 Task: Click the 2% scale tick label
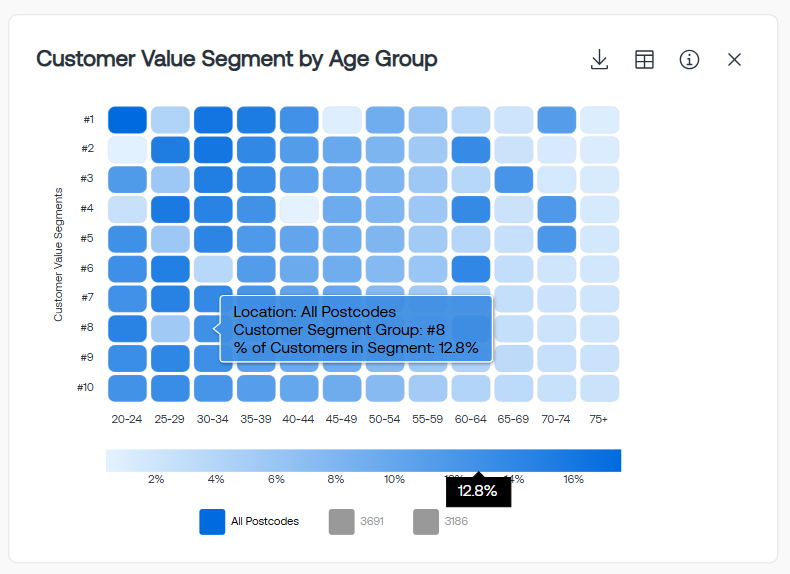(x=156, y=479)
